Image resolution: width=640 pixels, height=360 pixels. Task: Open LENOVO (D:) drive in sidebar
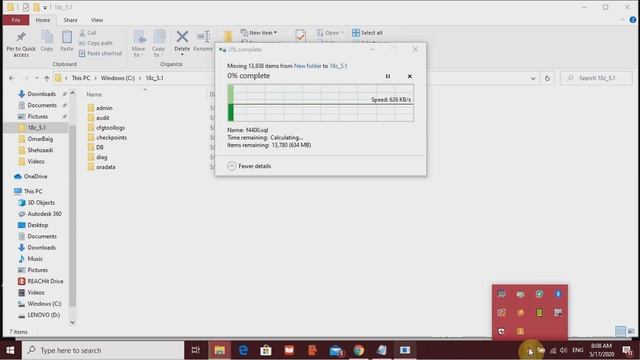[39, 315]
